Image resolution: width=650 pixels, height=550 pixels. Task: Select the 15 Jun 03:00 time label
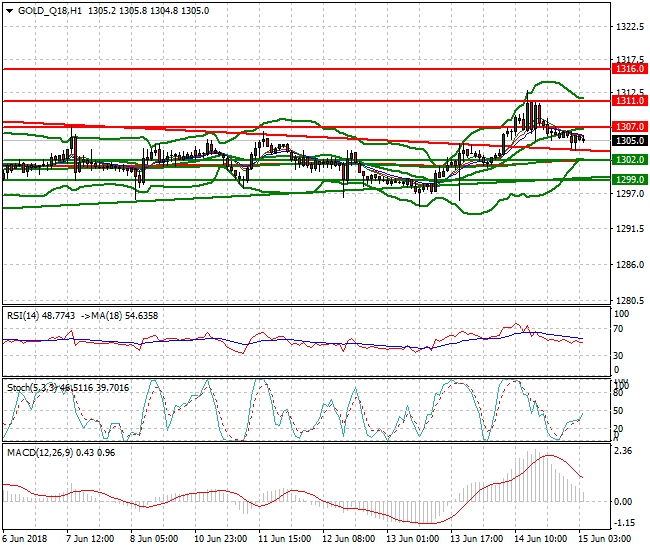coord(604,539)
